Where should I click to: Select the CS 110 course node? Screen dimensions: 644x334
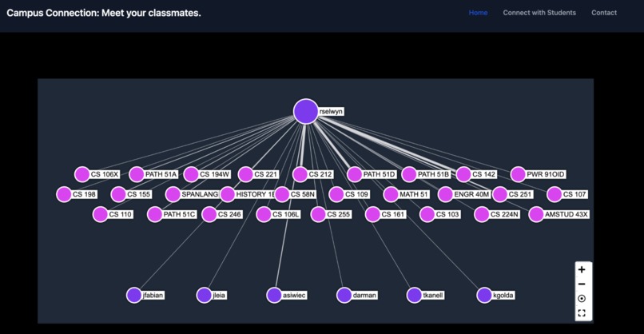click(100, 214)
